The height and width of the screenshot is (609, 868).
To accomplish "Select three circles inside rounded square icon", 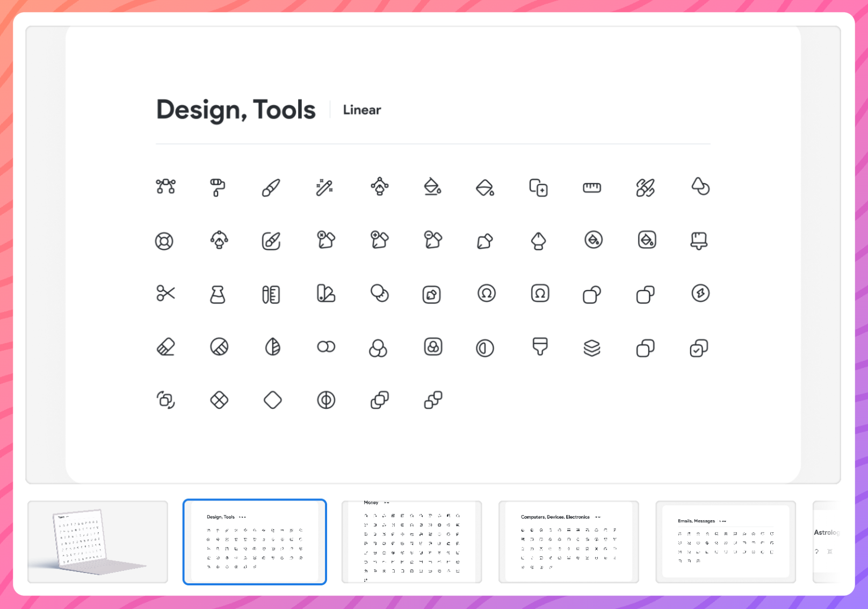I will point(433,347).
